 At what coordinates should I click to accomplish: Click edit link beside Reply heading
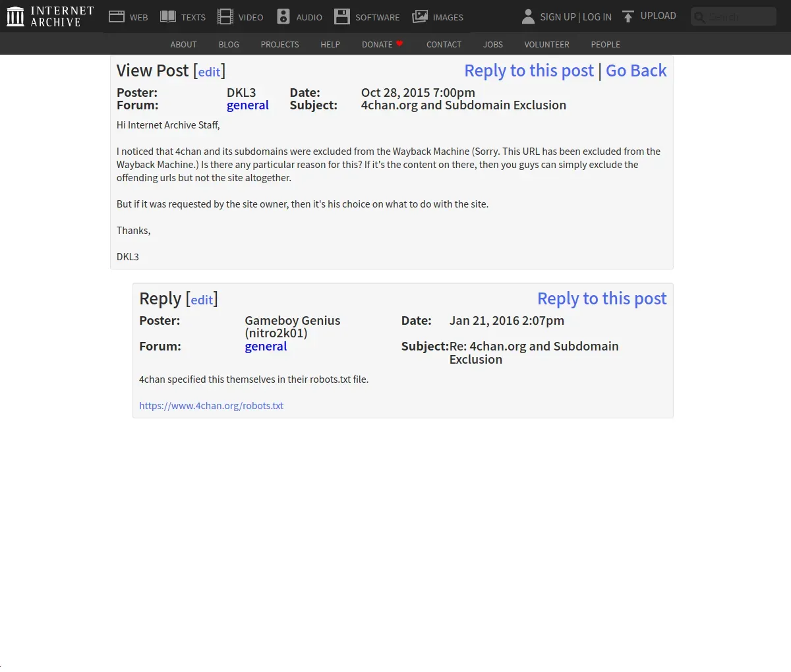coord(202,300)
